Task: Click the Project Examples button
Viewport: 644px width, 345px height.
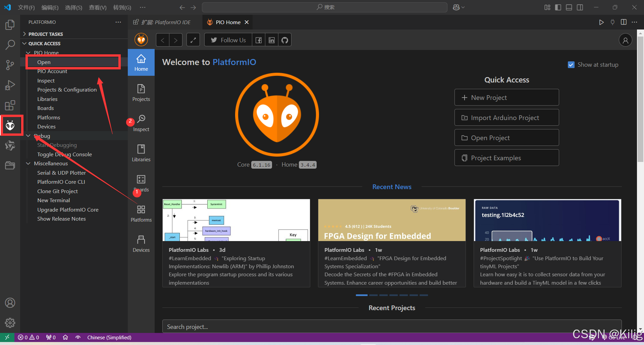Action: pyautogui.click(x=506, y=158)
